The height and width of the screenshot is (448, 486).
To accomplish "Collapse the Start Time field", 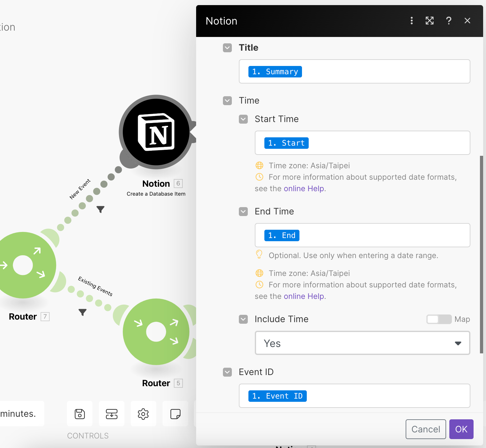I will 243,119.
